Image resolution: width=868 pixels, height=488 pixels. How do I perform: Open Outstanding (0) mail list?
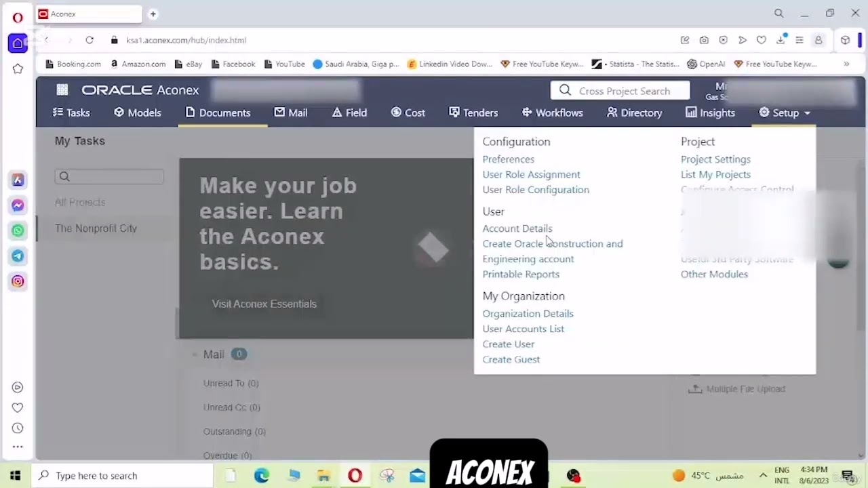point(234,431)
